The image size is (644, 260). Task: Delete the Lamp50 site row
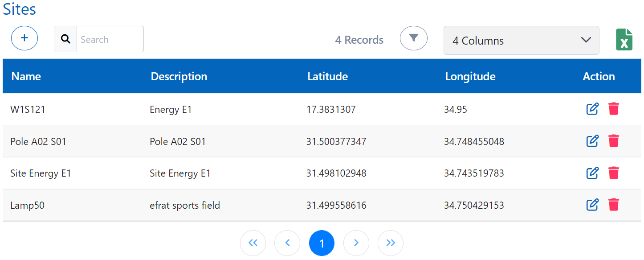pyautogui.click(x=614, y=205)
